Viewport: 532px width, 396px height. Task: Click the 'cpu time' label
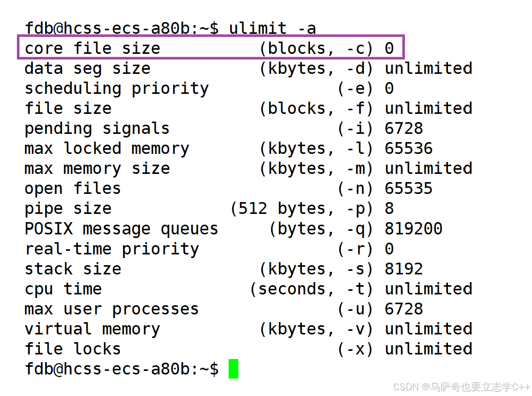63,289
